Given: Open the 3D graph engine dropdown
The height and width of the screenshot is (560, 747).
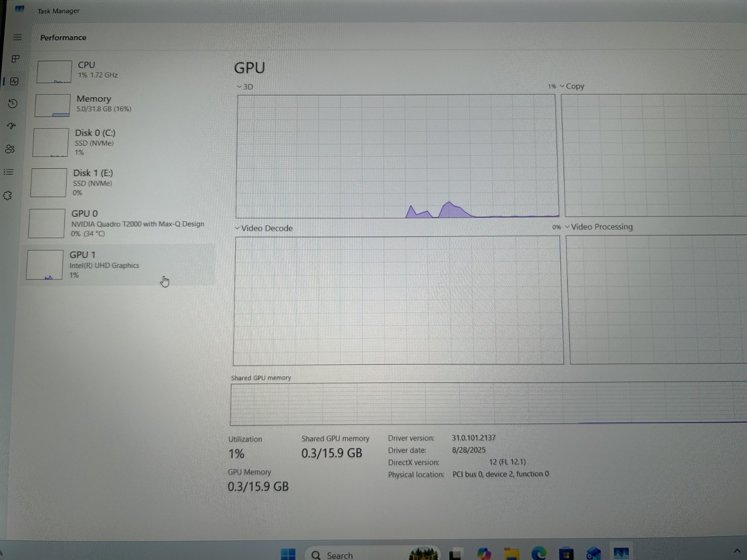Looking at the screenshot, I should pyautogui.click(x=245, y=87).
